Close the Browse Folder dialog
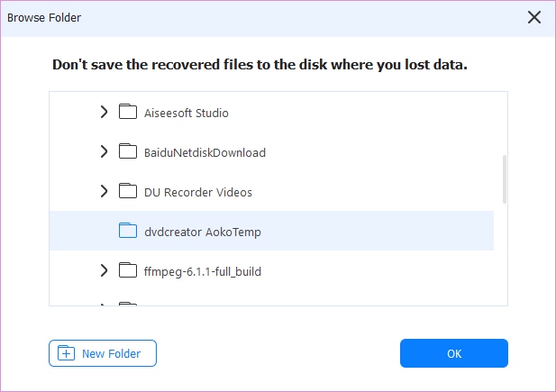This screenshot has height=392, width=556. pyautogui.click(x=534, y=17)
